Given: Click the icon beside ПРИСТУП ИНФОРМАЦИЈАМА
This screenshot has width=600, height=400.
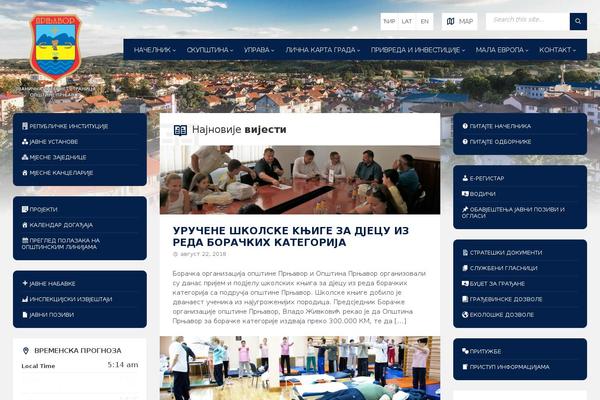Looking at the screenshot, I should coord(465,367).
